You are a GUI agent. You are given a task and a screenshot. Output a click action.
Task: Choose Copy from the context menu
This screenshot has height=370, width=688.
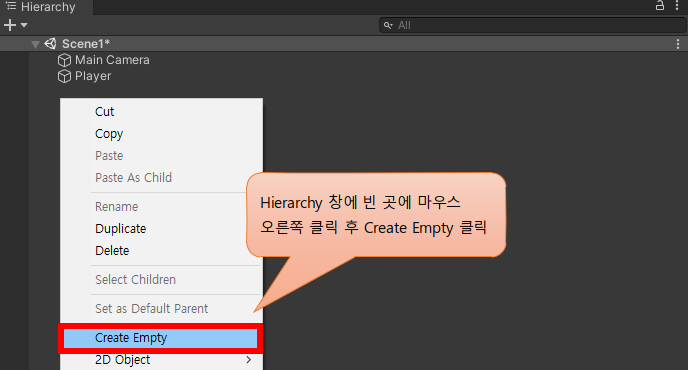(109, 133)
